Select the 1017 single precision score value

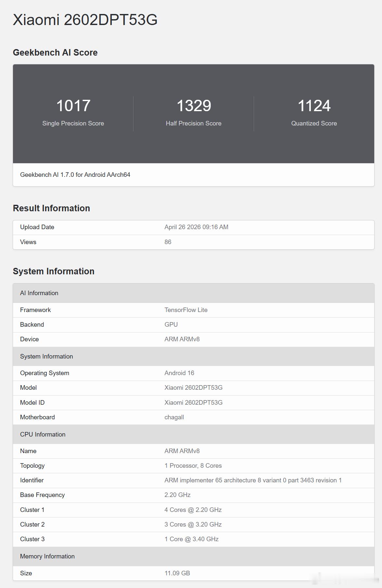[x=73, y=106]
